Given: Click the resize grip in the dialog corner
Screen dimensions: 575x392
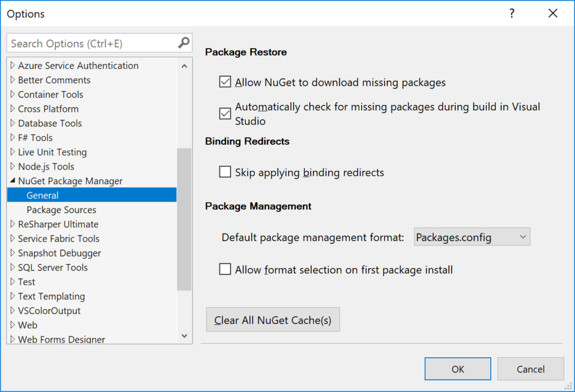Looking at the screenshot, I should pos(569,386).
